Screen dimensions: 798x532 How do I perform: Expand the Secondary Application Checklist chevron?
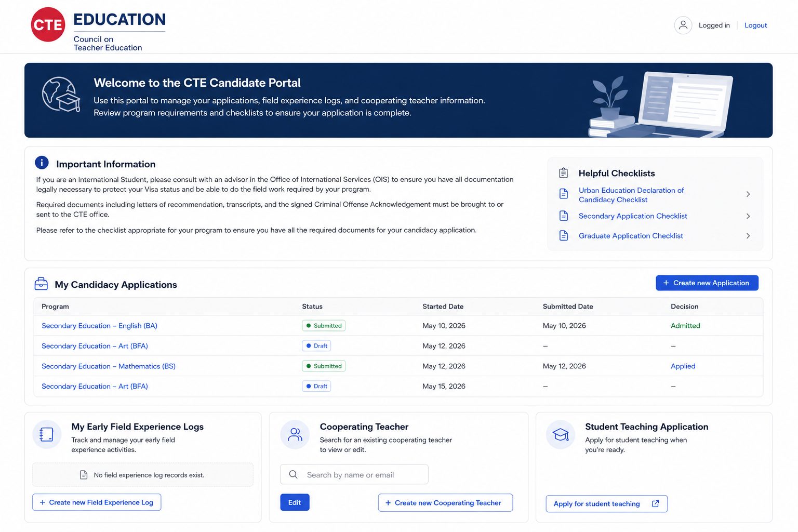click(x=748, y=216)
